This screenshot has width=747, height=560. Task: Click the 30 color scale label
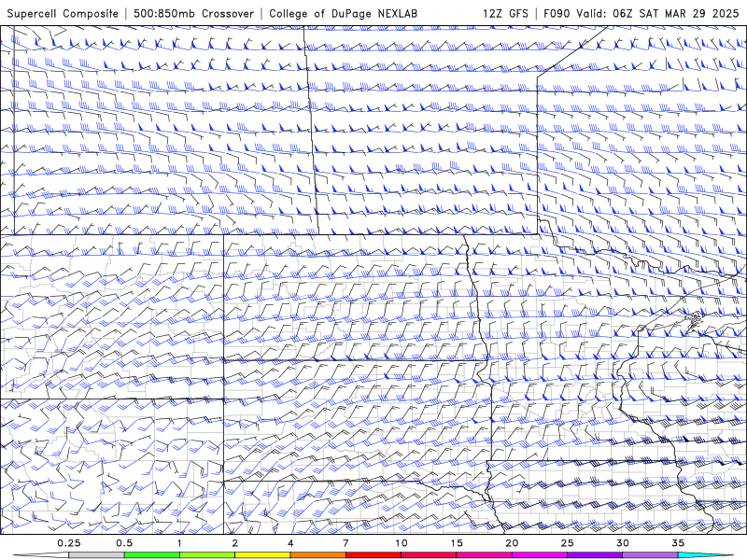[x=622, y=543]
